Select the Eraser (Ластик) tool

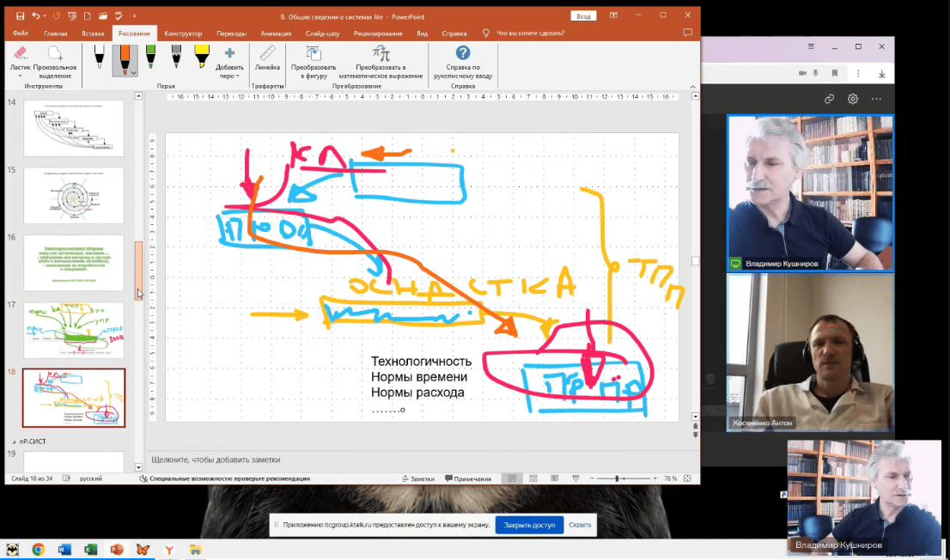tap(22, 57)
